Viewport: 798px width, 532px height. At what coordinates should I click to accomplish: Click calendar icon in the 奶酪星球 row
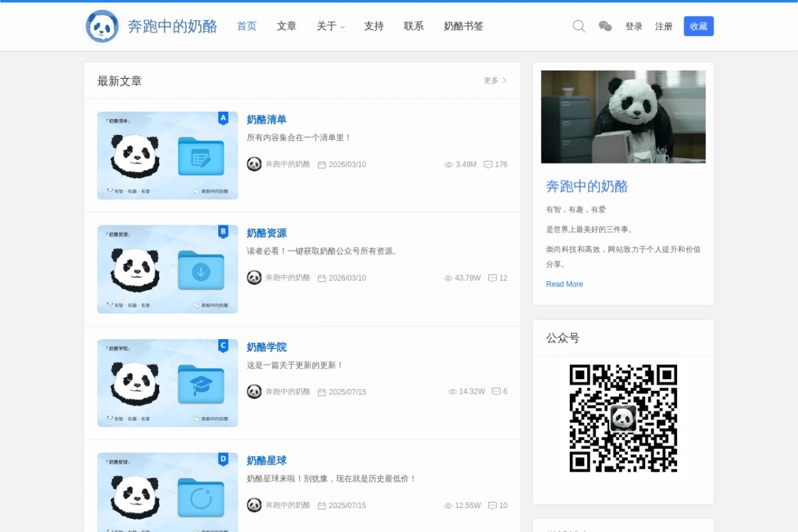(322, 506)
